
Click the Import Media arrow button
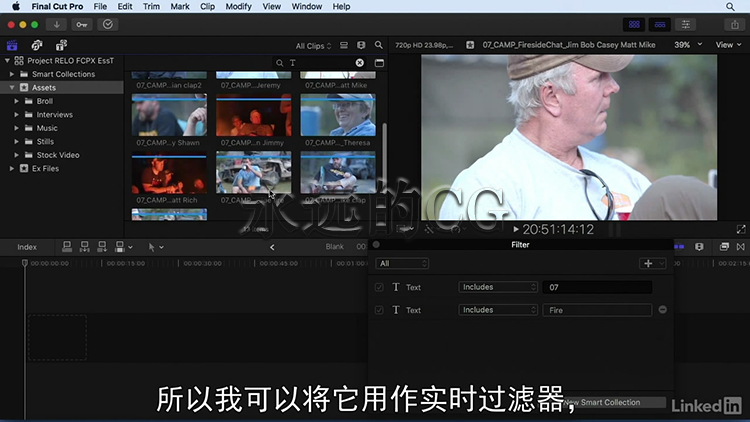56,24
